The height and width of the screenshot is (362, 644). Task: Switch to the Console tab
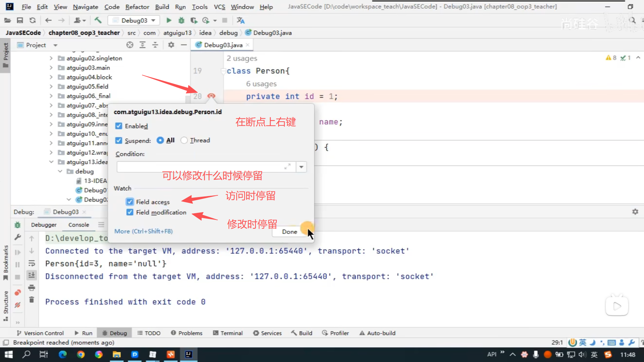(78, 225)
